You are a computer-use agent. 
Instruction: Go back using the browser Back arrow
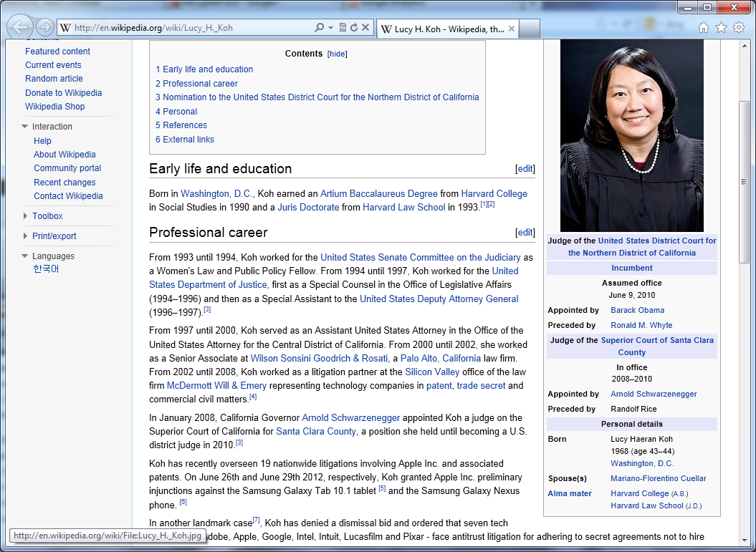20,27
